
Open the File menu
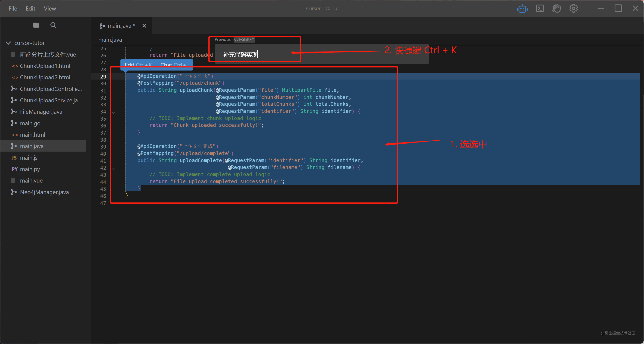(x=13, y=9)
